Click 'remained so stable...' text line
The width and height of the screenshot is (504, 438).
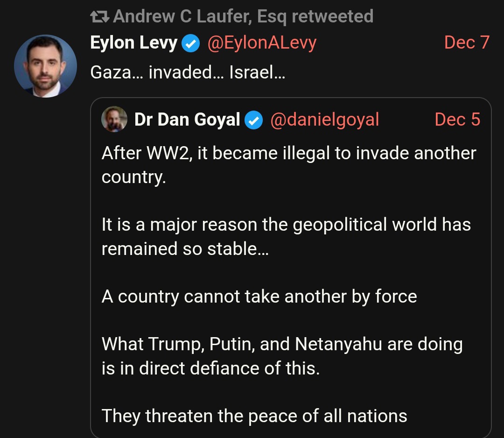click(x=185, y=249)
